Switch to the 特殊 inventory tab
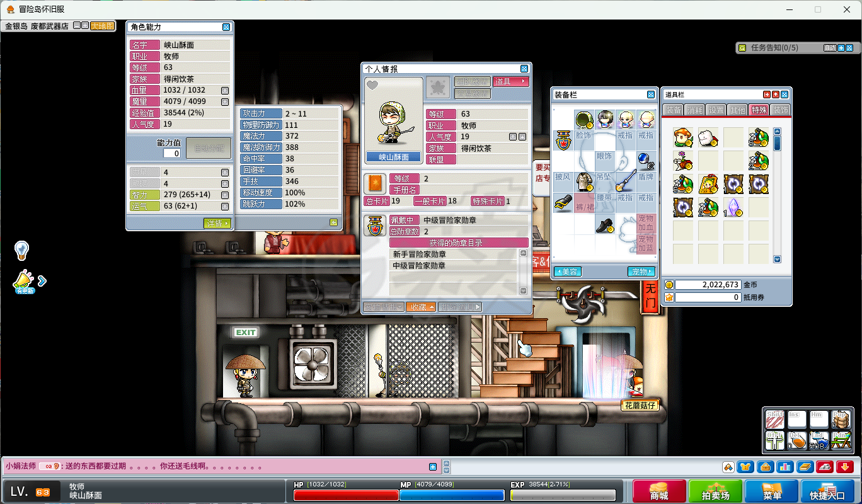The width and height of the screenshot is (862, 504). click(759, 110)
